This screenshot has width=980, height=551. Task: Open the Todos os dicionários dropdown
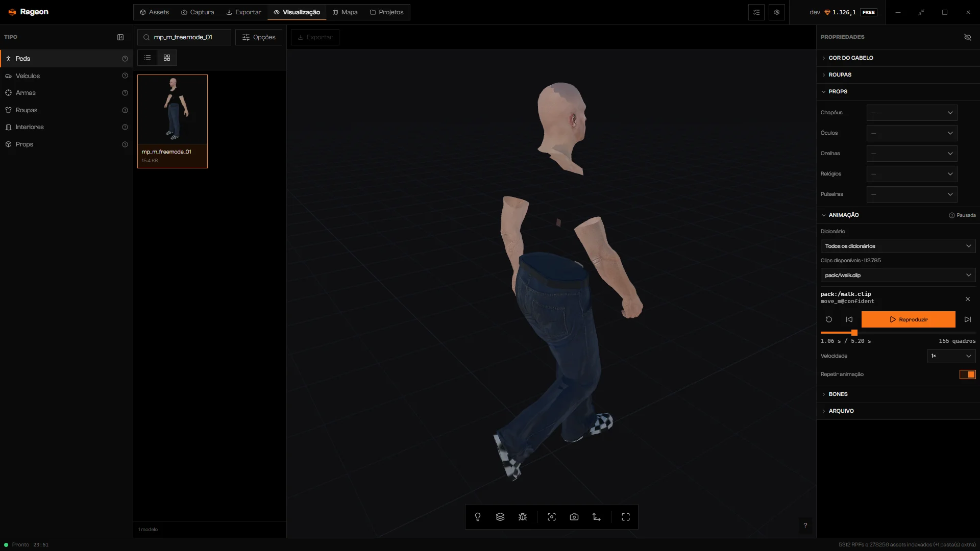(x=898, y=246)
